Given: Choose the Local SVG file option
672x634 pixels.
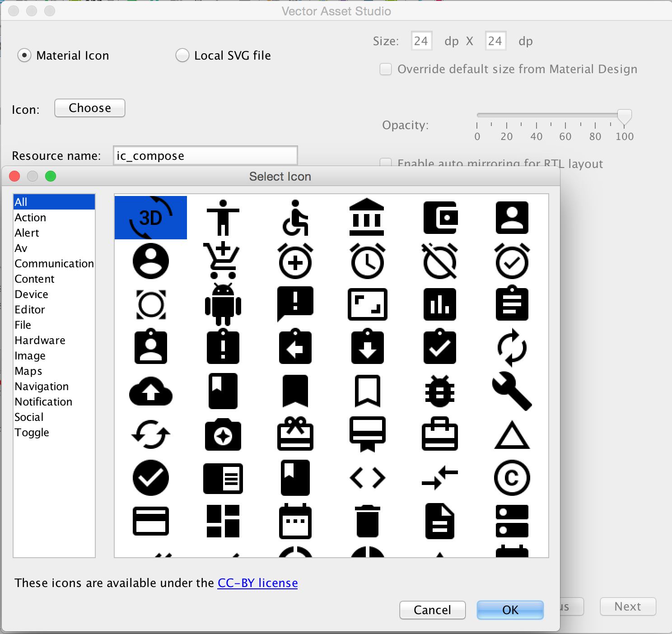Looking at the screenshot, I should (x=182, y=55).
